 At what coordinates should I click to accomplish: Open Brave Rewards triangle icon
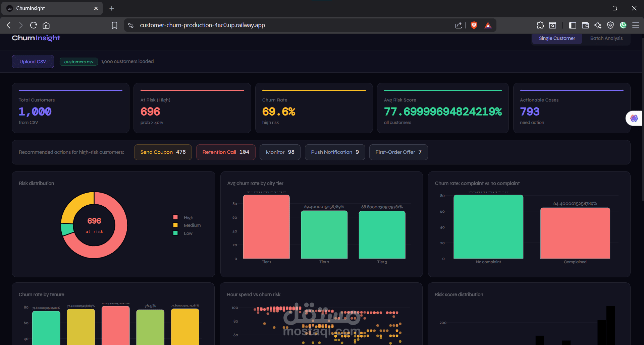488,25
